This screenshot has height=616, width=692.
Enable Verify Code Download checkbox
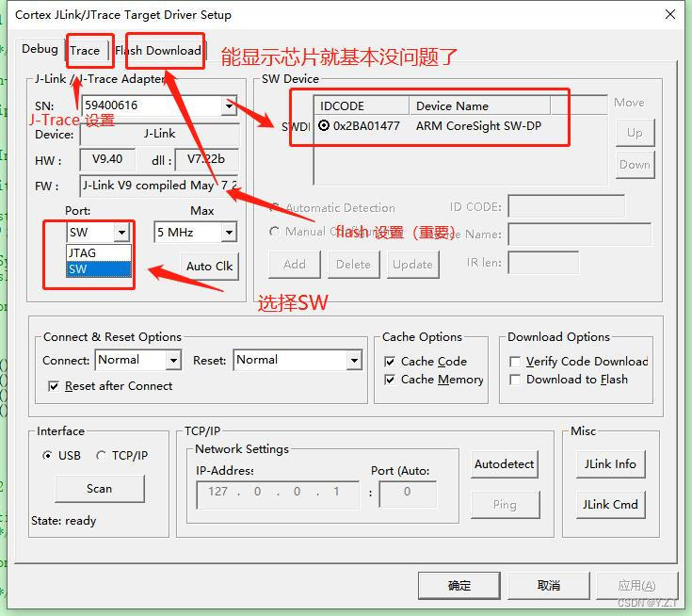[x=515, y=362]
